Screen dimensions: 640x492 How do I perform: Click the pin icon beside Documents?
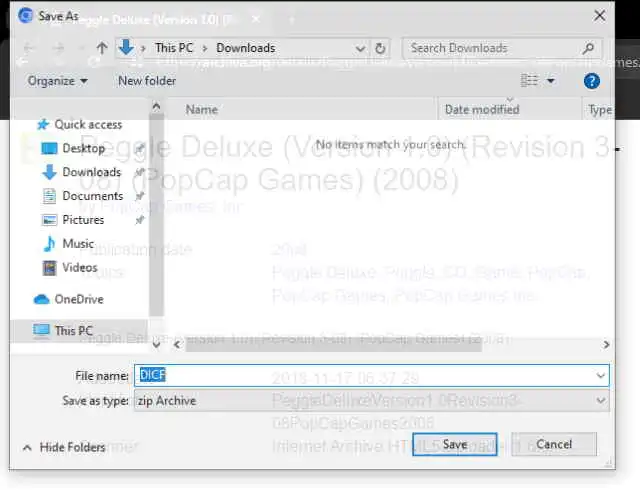tap(140, 196)
